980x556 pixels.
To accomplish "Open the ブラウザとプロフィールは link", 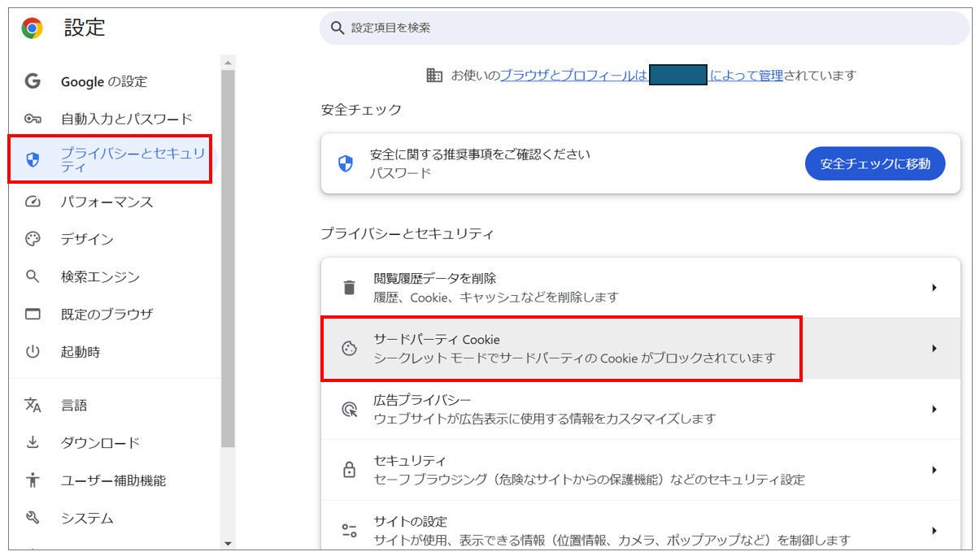I will point(573,76).
